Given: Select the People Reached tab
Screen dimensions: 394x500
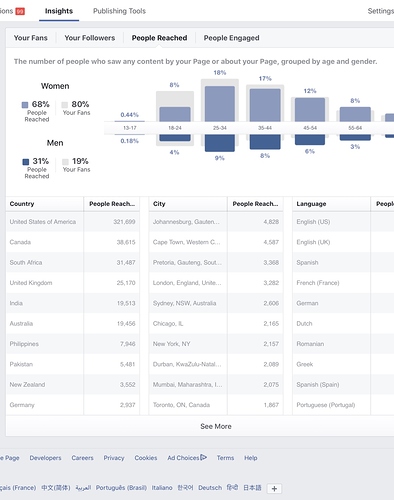Looking at the screenshot, I should (x=159, y=38).
